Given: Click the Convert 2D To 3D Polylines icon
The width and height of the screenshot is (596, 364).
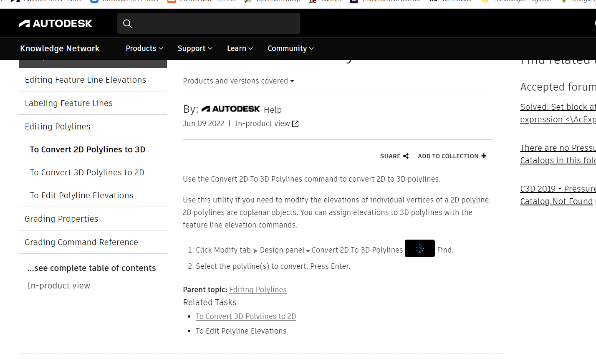Looking at the screenshot, I should point(420,248).
